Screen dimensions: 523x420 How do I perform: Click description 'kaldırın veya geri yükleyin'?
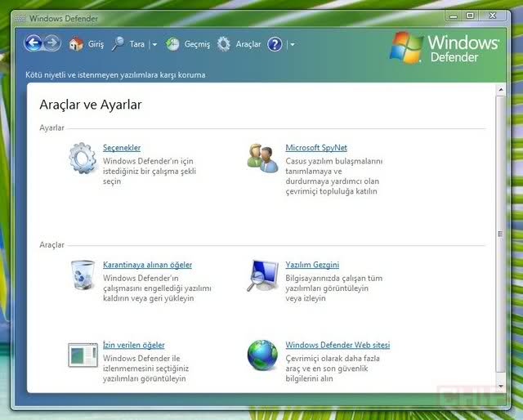[148, 298]
